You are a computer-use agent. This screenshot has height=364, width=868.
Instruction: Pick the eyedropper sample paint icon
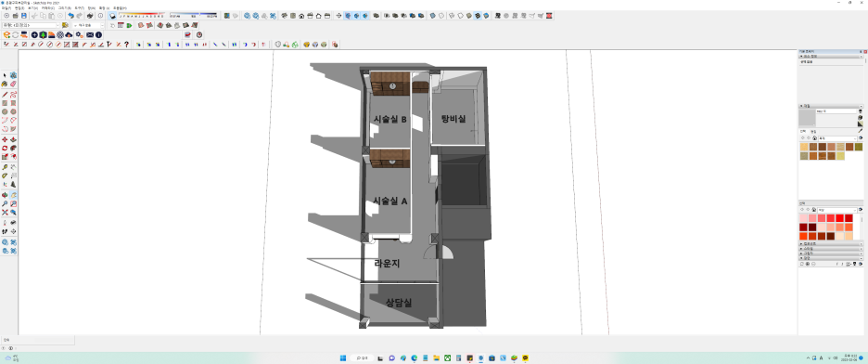click(861, 130)
